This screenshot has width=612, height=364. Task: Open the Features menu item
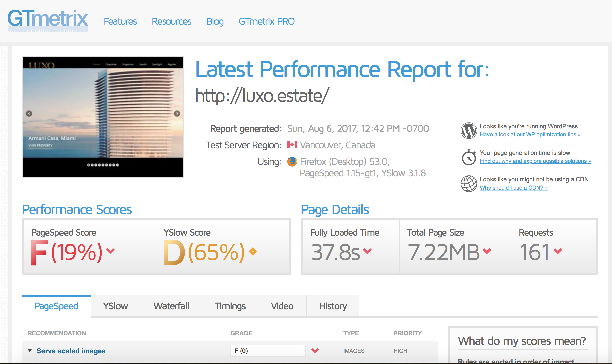pos(120,21)
